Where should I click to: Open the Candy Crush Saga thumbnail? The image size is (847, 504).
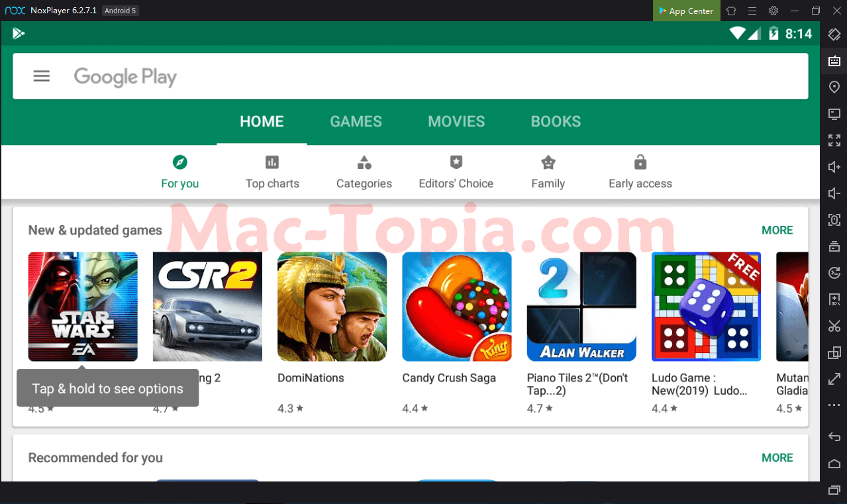pyautogui.click(x=457, y=307)
